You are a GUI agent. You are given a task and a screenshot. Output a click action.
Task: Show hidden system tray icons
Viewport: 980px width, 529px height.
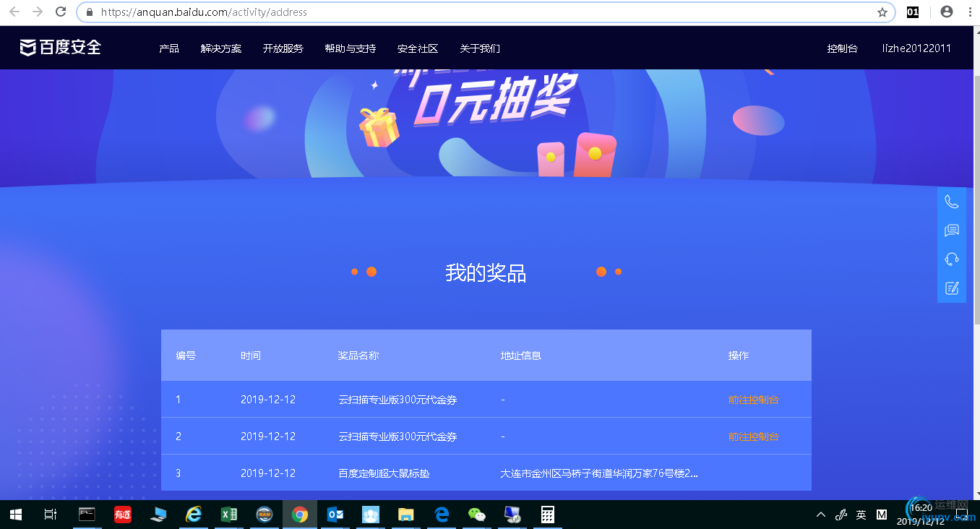click(820, 515)
